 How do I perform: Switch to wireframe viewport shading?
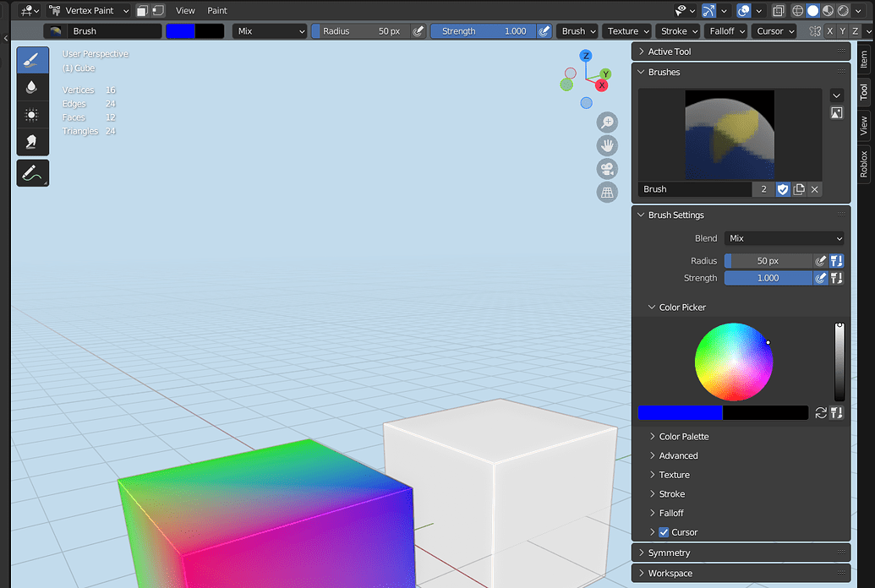(797, 10)
